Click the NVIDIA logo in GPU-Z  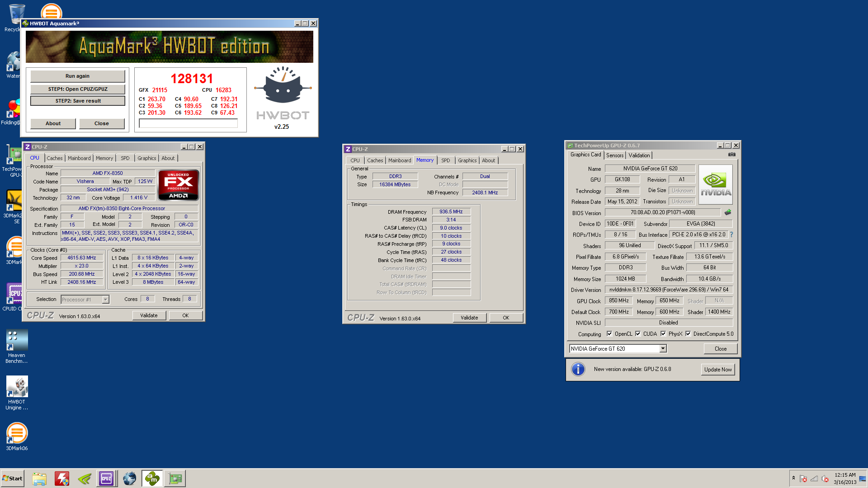coord(716,184)
